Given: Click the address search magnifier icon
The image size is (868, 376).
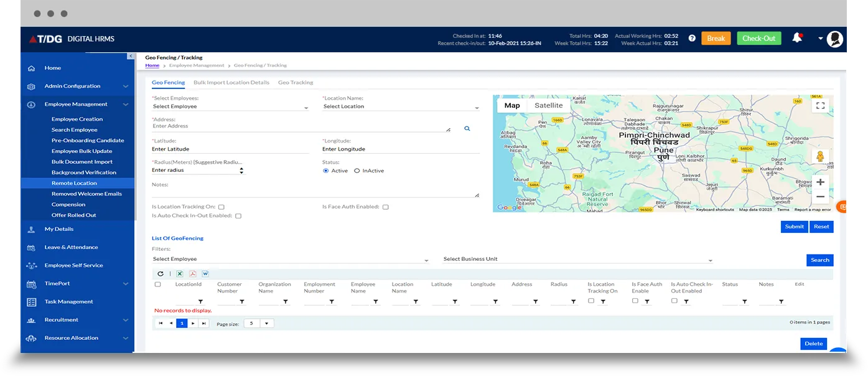Looking at the screenshot, I should [x=467, y=129].
